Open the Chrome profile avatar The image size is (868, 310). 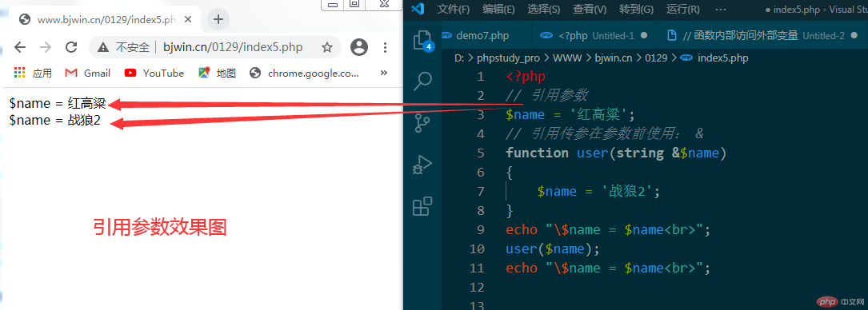coord(359,47)
